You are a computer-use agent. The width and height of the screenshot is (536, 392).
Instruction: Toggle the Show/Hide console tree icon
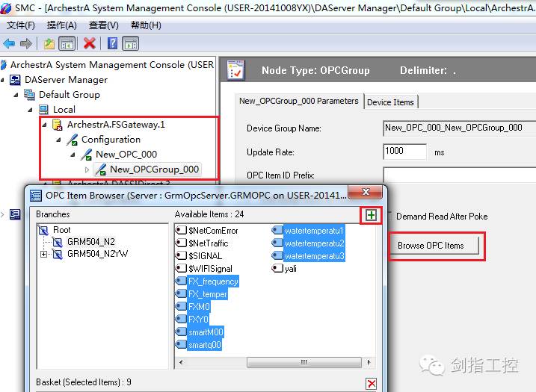[67, 44]
